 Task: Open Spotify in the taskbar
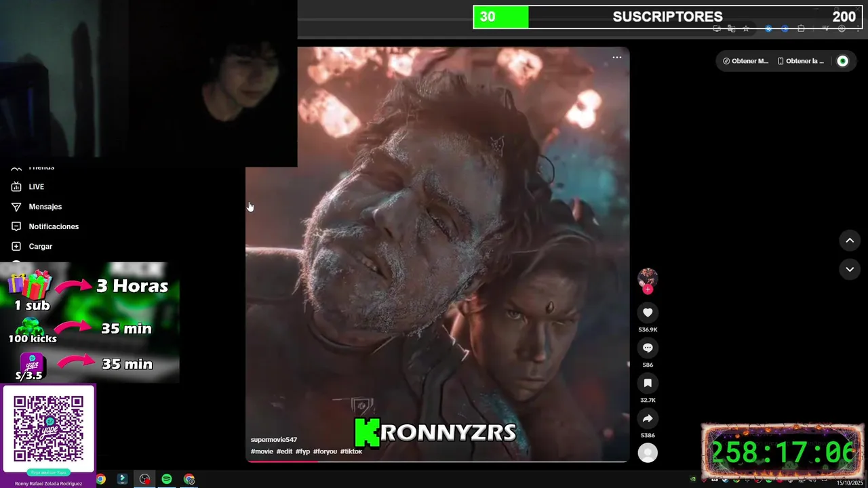pyautogui.click(x=167, y=479)
